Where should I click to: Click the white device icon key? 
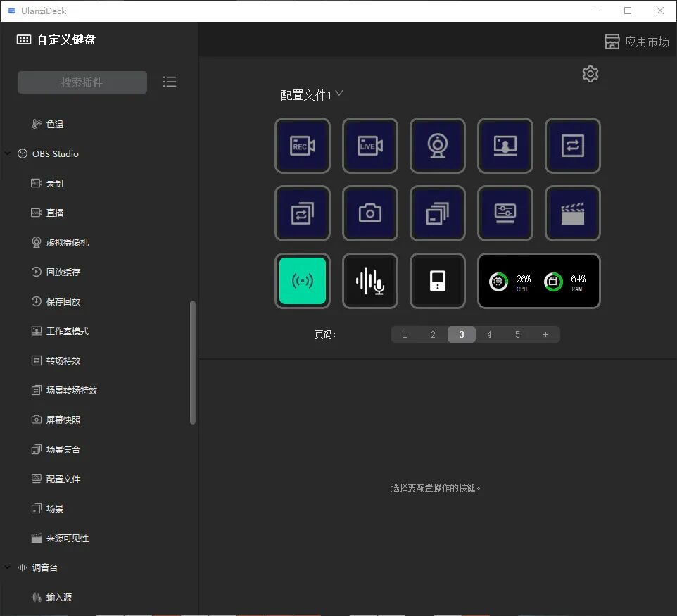pos(437,281)
